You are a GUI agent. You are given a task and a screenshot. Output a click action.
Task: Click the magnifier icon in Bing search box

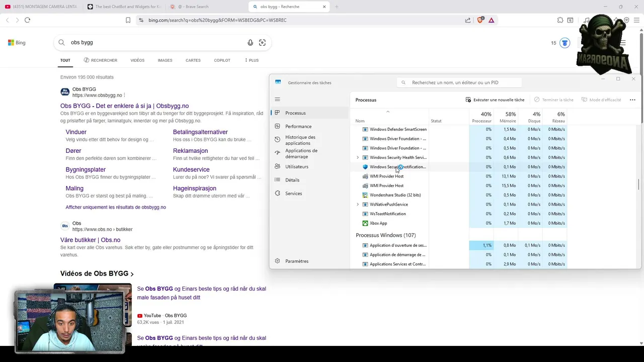61,43
